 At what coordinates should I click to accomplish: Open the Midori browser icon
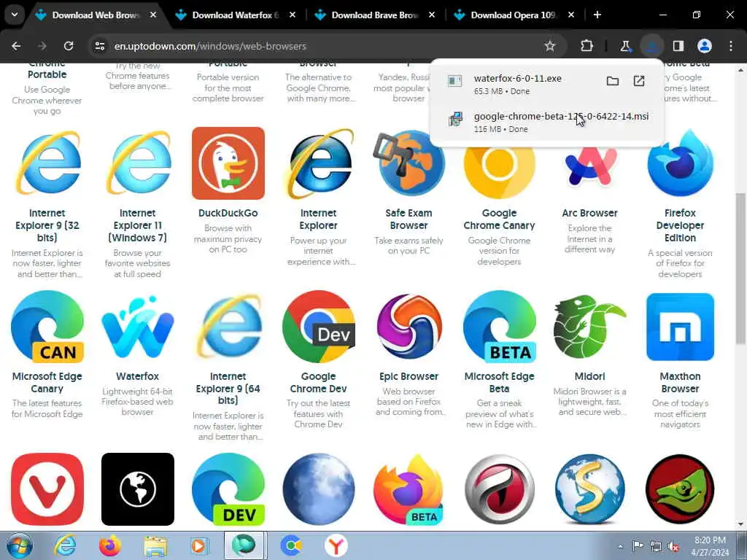[x=589, y=327]
